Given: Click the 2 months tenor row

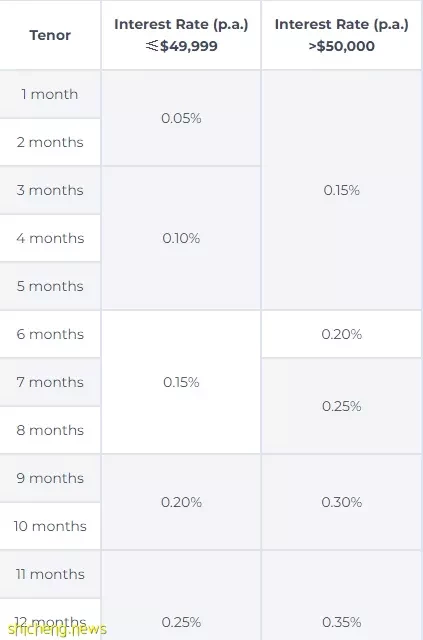Looking at the screenshot, I should 50,142.
